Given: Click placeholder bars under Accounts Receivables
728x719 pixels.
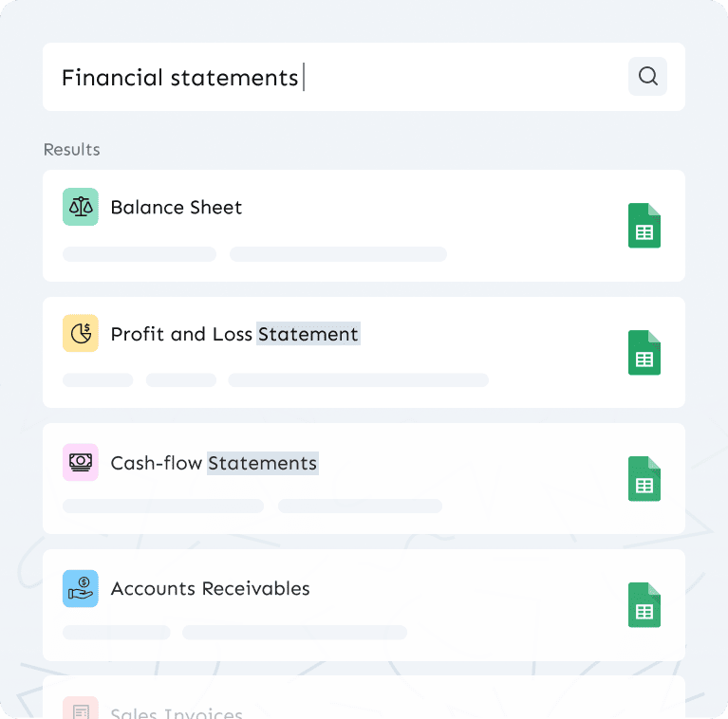Looking at the screenshot, I should coord(234,633).
